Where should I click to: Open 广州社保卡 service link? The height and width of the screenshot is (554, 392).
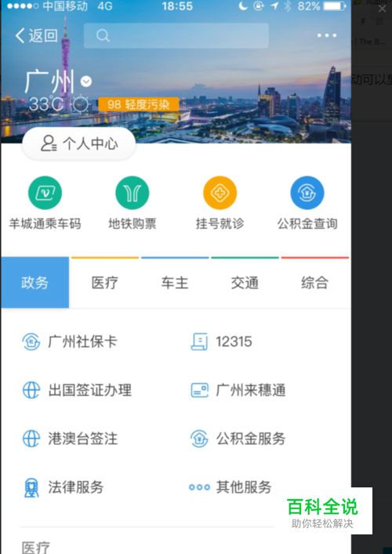pyautogui.click(x=83, y=342)
